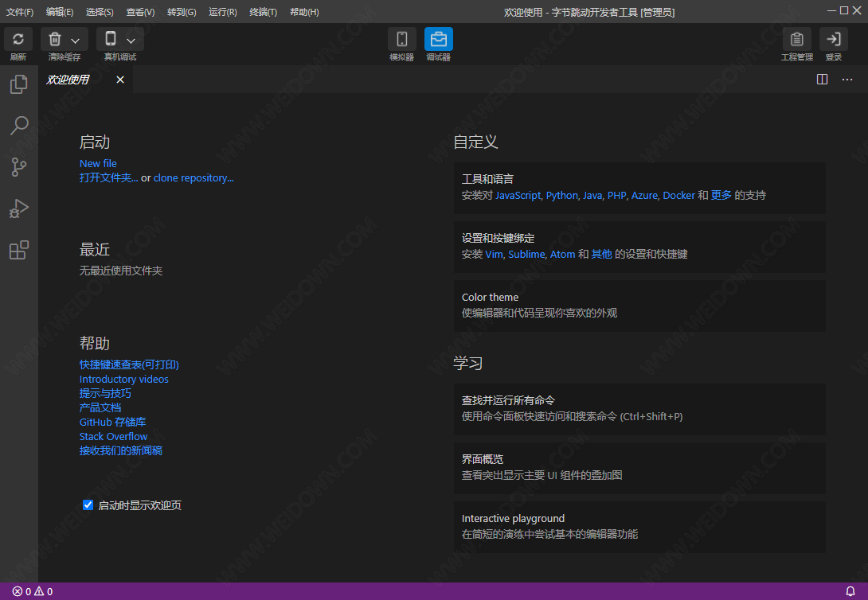Click the PHP language link
The image size is (868, 600).
616,195
